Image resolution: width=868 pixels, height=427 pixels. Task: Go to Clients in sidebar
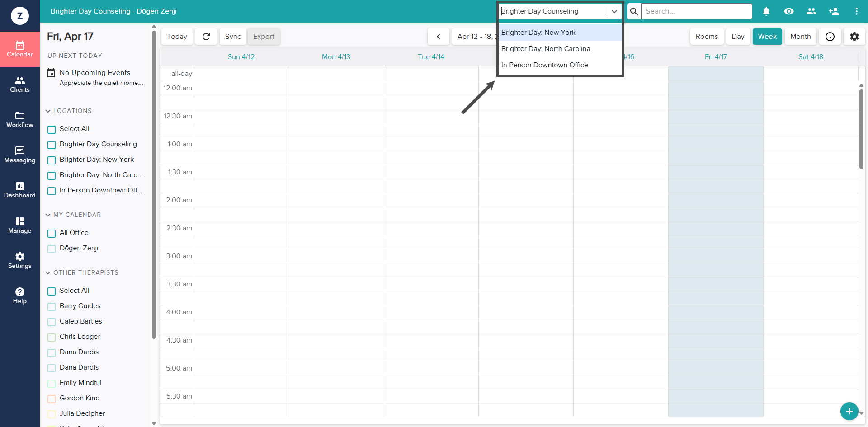20,84
